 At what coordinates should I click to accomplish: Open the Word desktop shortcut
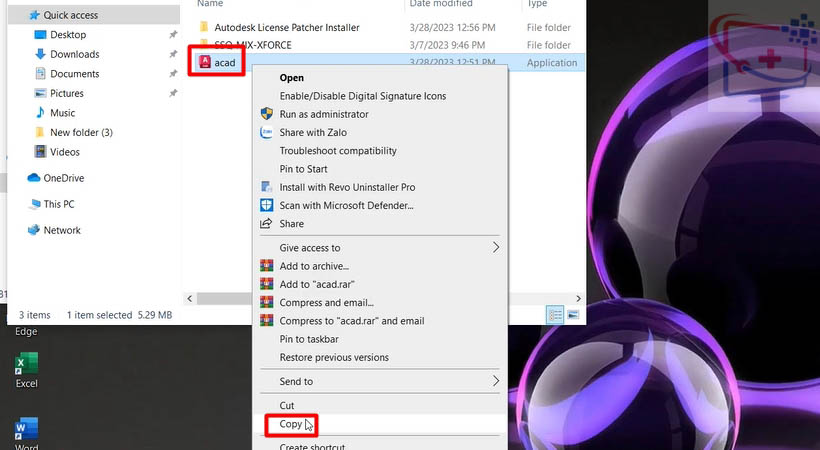[26, 433]
